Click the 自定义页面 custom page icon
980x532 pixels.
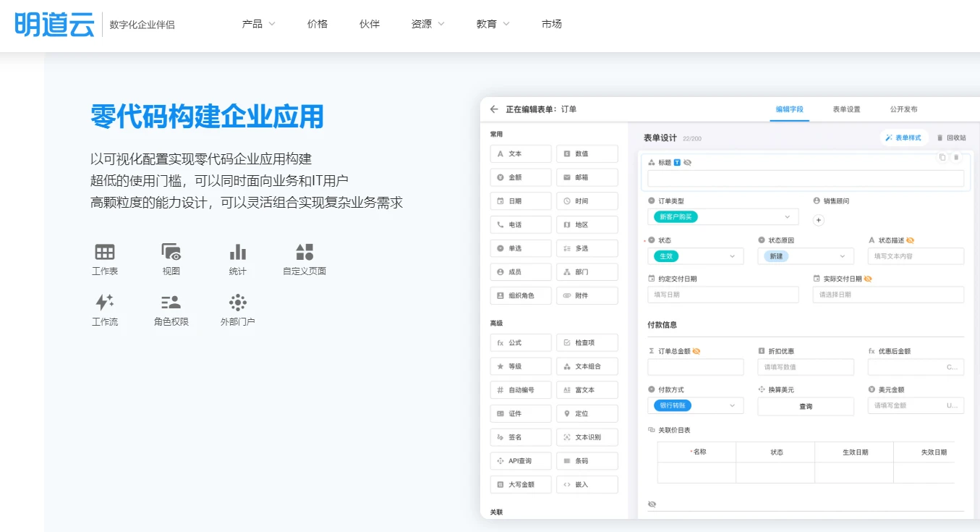click(x=304, y=252)
